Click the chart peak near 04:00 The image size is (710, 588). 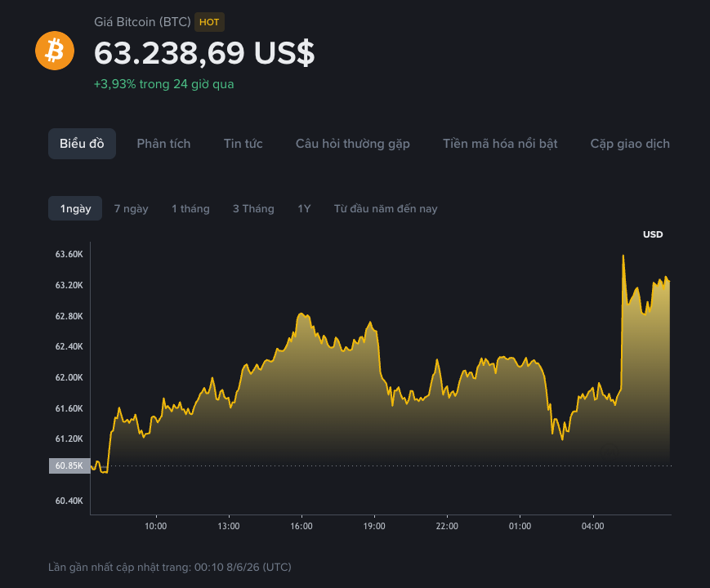623,256
